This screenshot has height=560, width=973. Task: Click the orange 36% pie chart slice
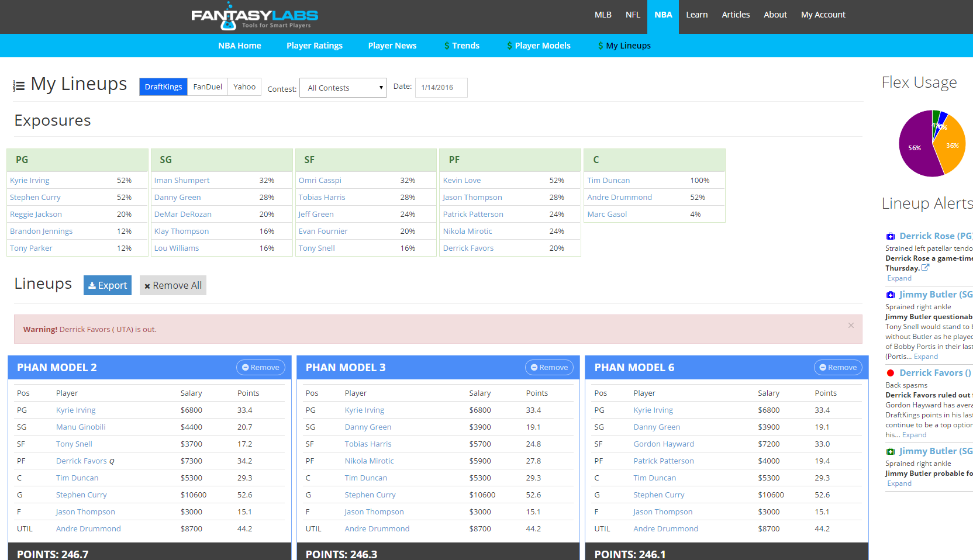tap(952, 145)
